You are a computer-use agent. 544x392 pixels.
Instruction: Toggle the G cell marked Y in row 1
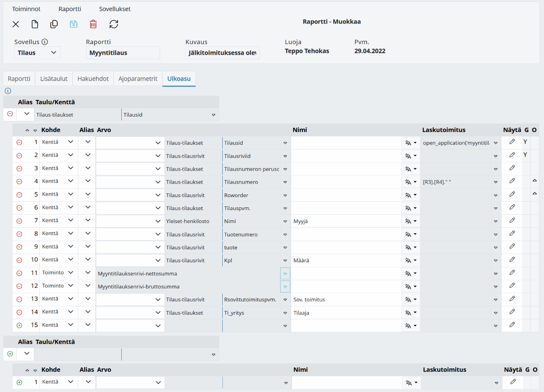point(526,142)
